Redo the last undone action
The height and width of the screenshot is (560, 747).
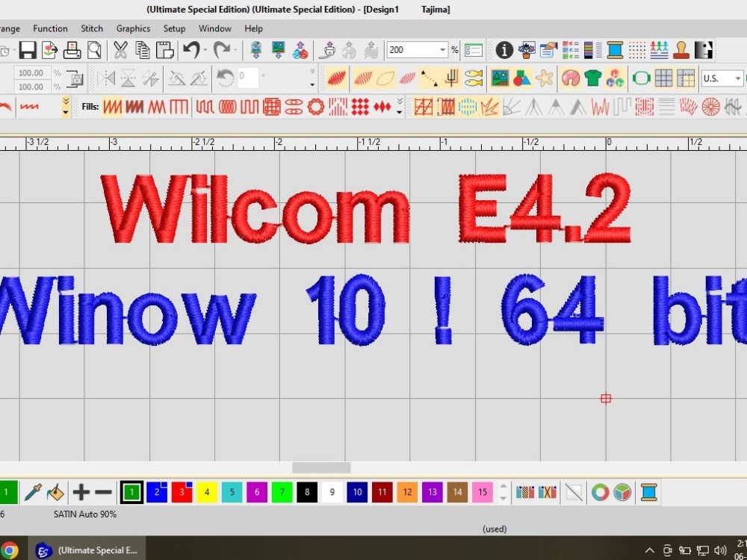222,50
